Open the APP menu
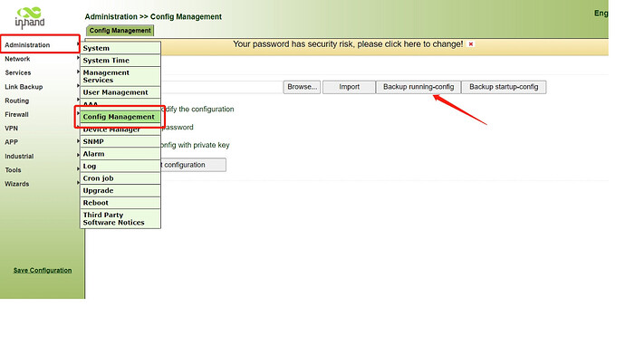This screenshot has width=625, height=364. point(11,142)
